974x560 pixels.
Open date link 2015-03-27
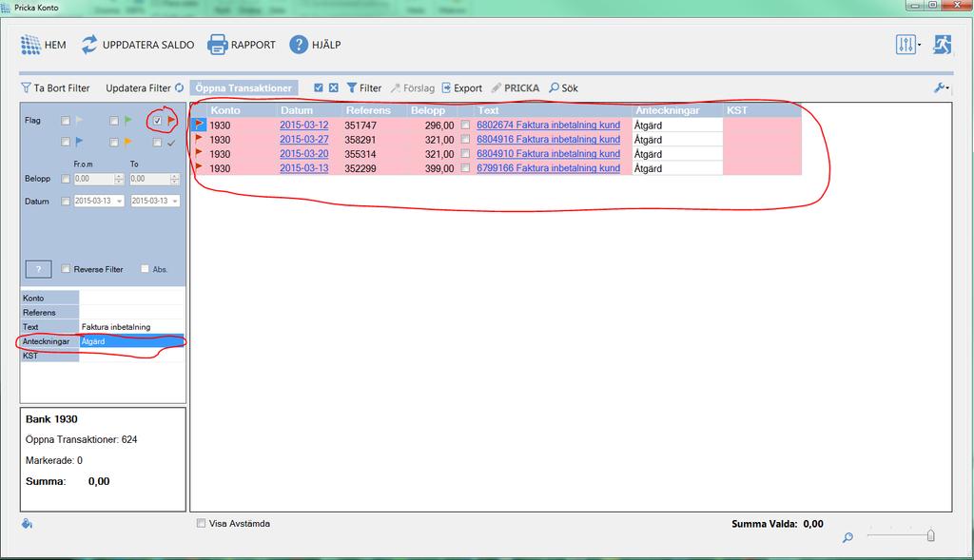tap(303, 139)
